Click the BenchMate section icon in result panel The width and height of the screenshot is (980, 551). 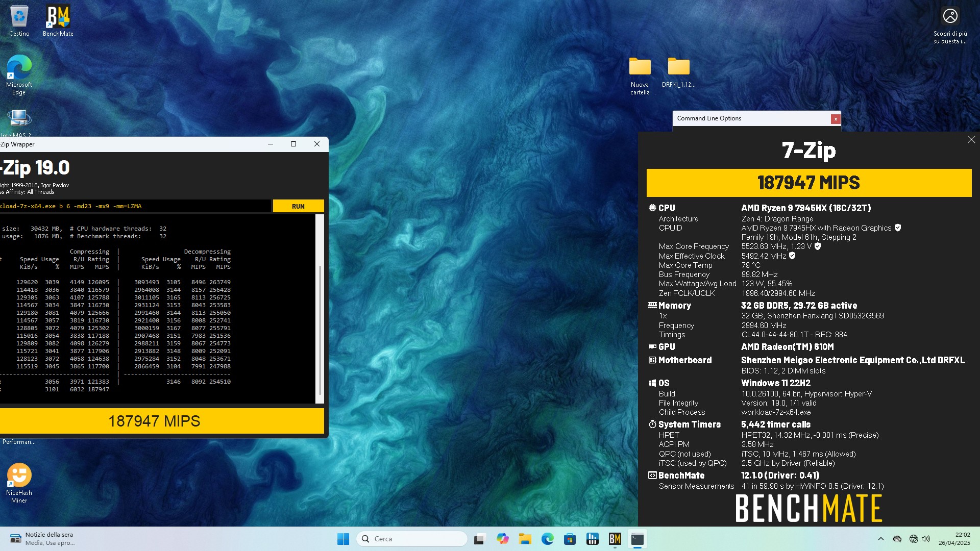click(x=652, y=475)
